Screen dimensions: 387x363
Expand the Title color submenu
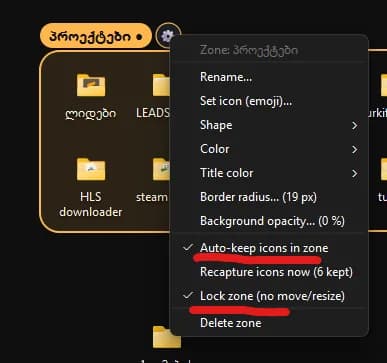[x=269, y=173]
